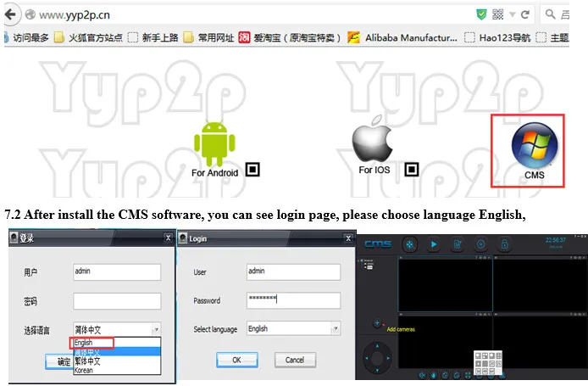Reload the page with the refresh icon

[x=525, y=14]
